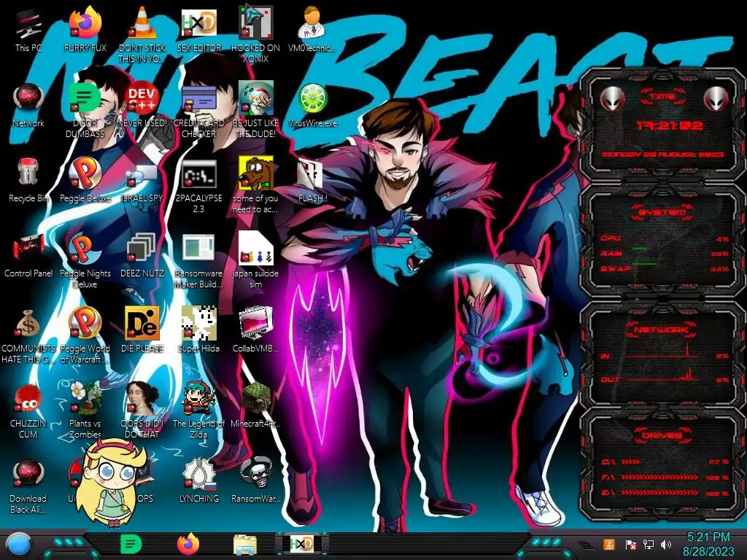
Task: Click the volume speaker tray icon
Action: 666,544
